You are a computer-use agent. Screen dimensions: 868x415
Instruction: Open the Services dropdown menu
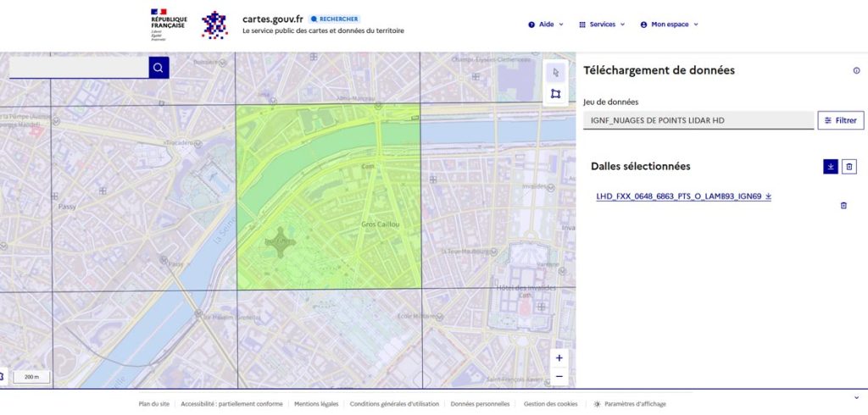(x=602, y=25)
